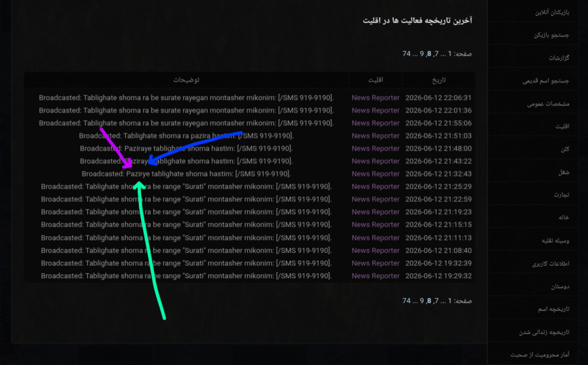Open تاریخچه زندانی شدن menu entry

click(544, 332)
